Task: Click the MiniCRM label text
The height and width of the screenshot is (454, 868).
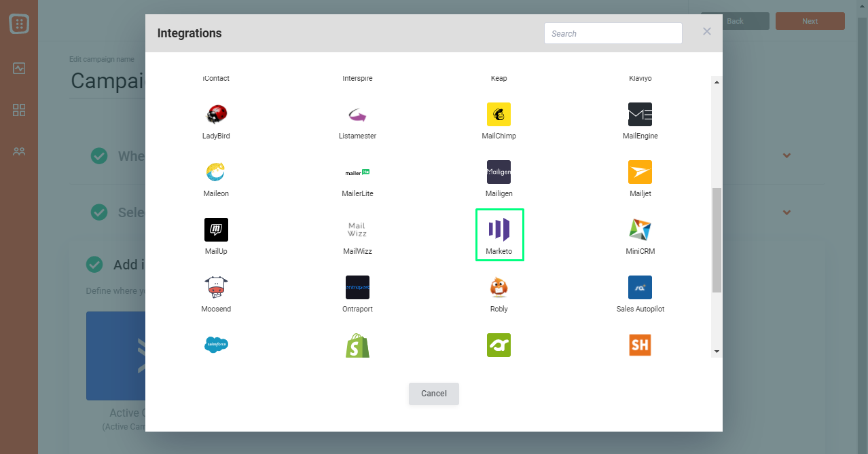Action: (x=640, y=251)
